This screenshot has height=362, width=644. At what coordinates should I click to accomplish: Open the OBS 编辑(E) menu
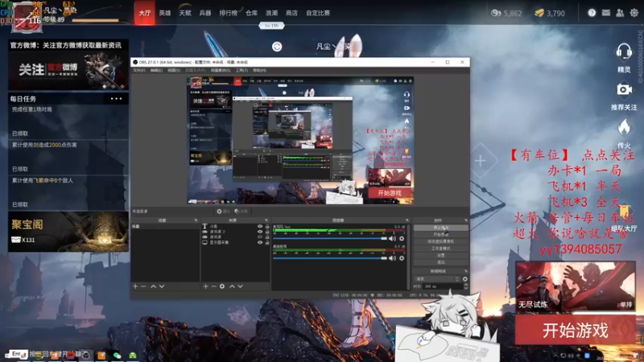tap(156, 71)
